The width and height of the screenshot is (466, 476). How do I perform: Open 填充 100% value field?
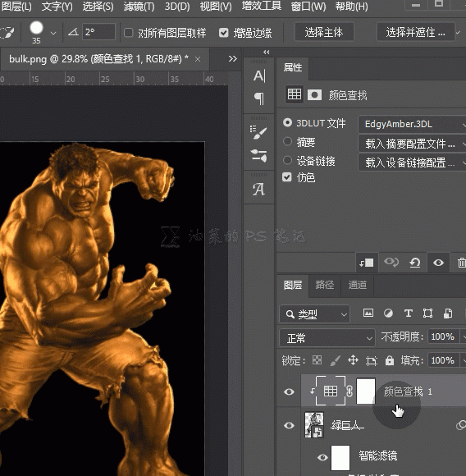click(443, 360)
